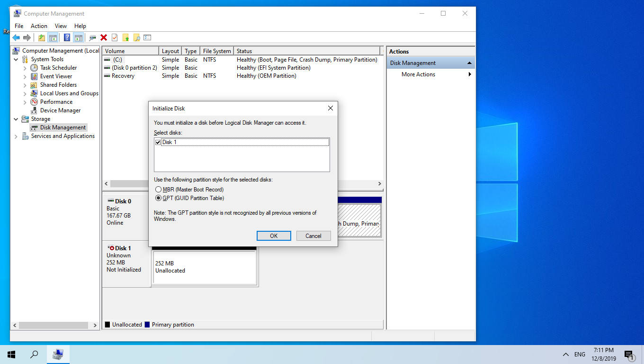The image size is (644, 364).
Task: Click the Computer Management title bar icon
Action: point(18,13)
